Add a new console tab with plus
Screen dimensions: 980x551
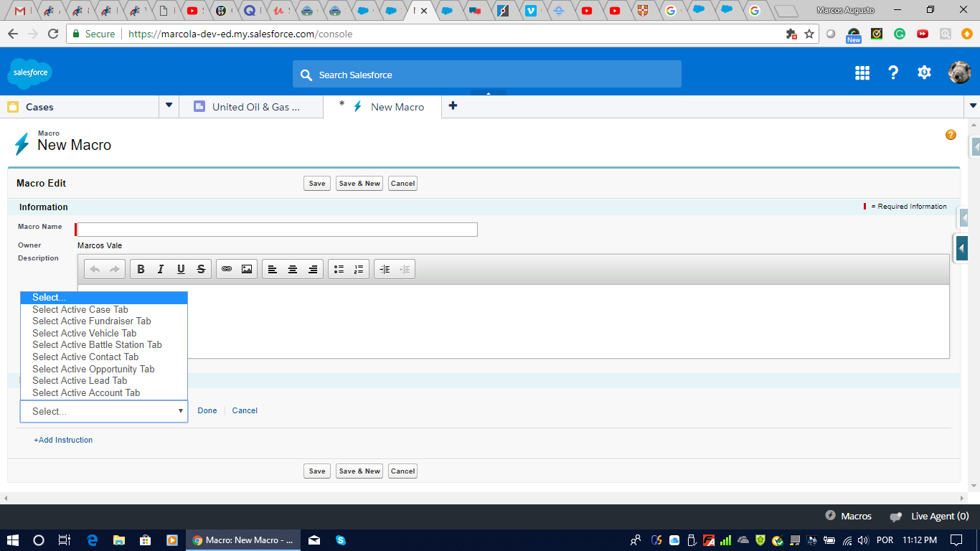click(453, 106)
